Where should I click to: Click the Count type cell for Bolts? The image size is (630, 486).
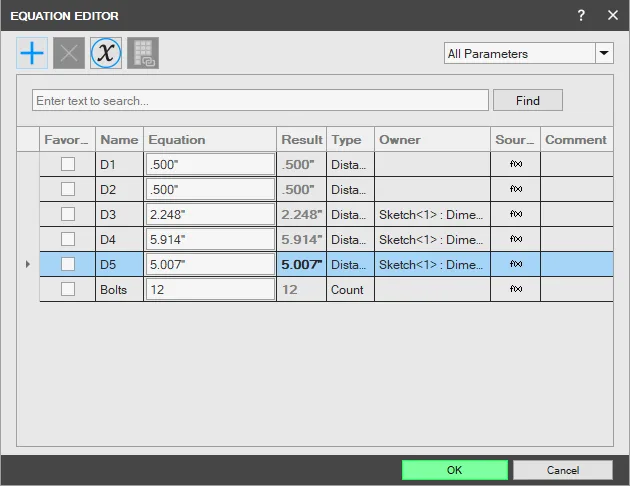[x=350, y=289]
